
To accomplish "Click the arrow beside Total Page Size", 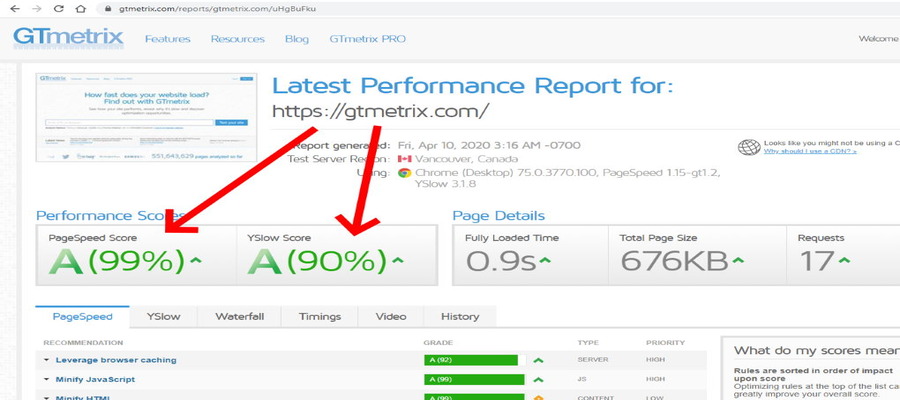I will coord(738,261).
